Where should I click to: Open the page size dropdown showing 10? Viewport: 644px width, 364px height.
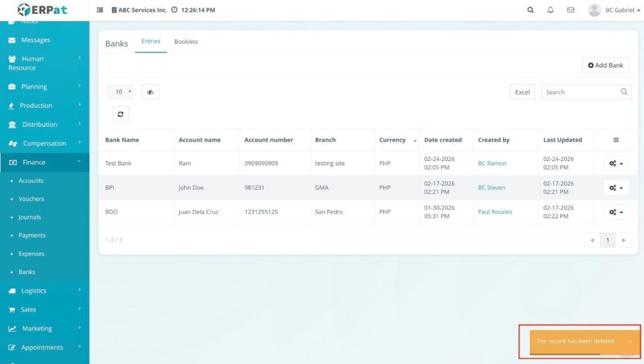(x=119, y=92)
